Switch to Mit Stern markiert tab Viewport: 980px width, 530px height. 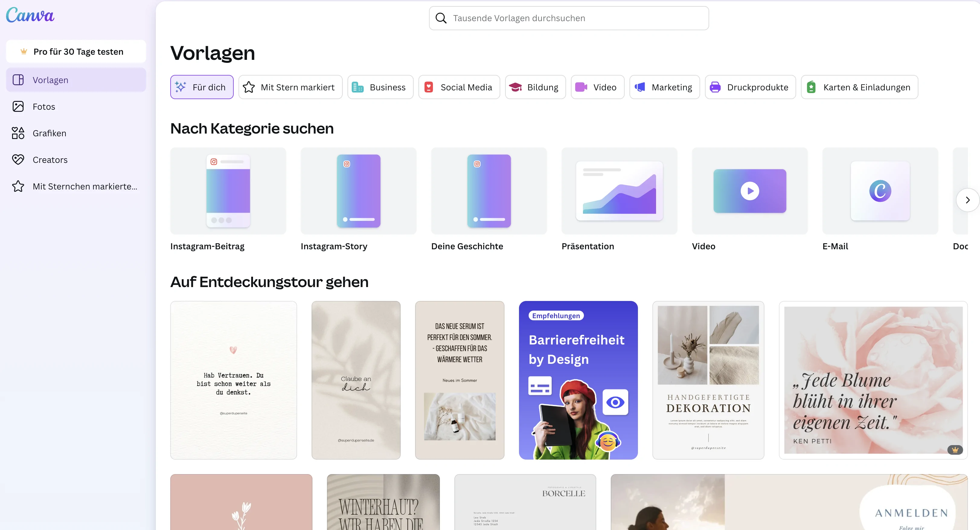(290, 87)
